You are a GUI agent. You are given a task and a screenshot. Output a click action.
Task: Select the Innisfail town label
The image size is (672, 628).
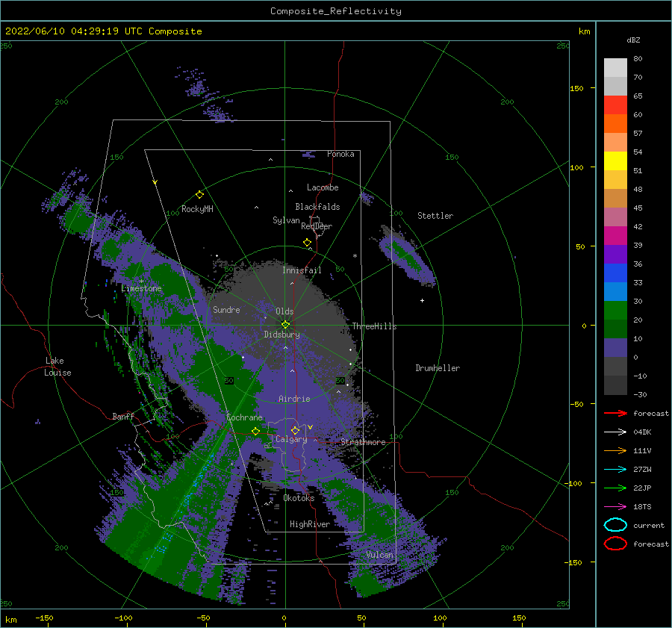coord(302,270)
